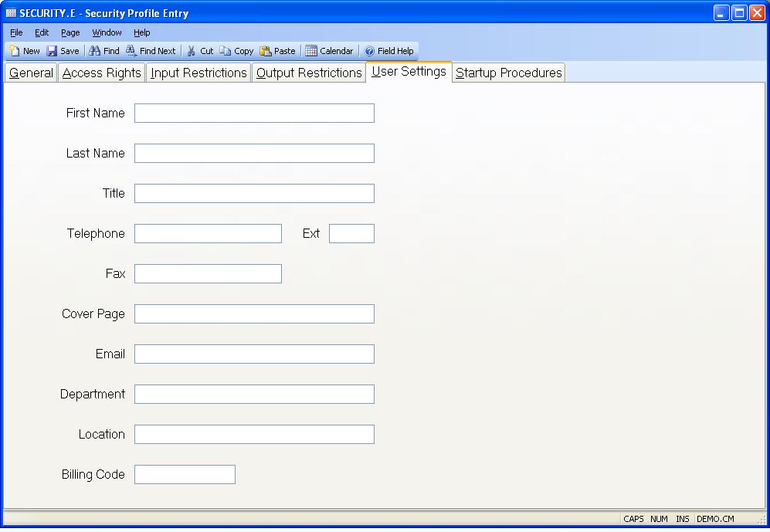The height and width of the screenshot is (532, 770).
Task: Focus the First Name input field
Action: click(254, 113)
